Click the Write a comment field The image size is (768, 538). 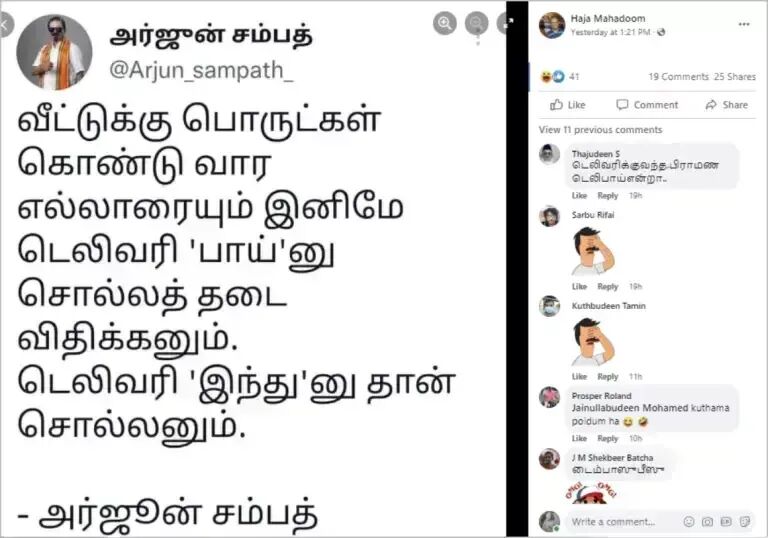623,522
